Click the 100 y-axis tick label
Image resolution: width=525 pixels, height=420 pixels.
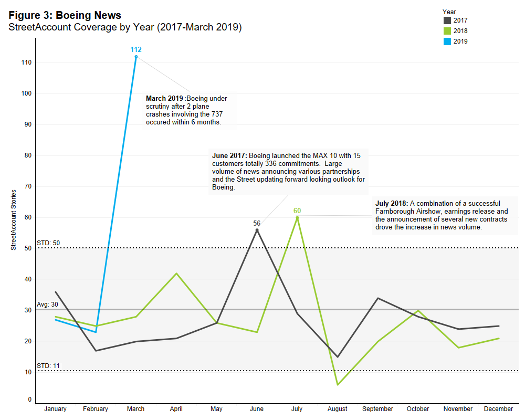pos(26,93)
